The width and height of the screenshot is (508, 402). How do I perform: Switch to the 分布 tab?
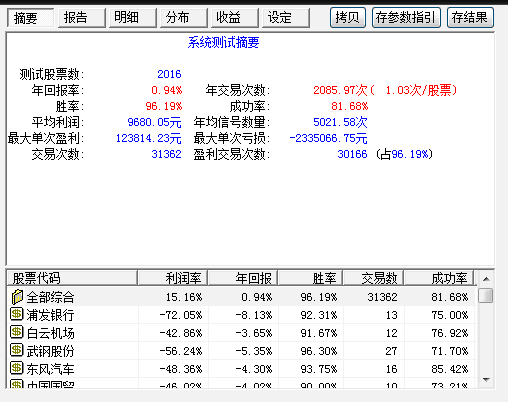184,18
